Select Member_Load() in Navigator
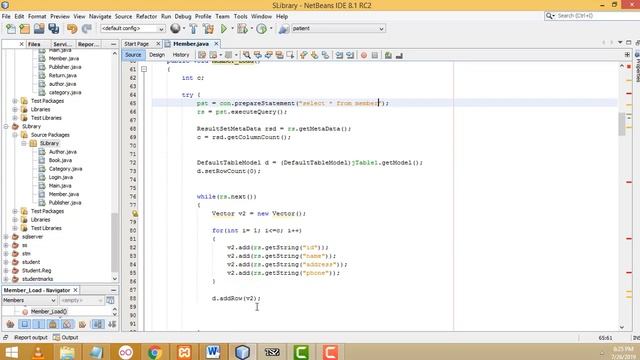Viewport: 640px width, 360px height. [x=49, y=311]
